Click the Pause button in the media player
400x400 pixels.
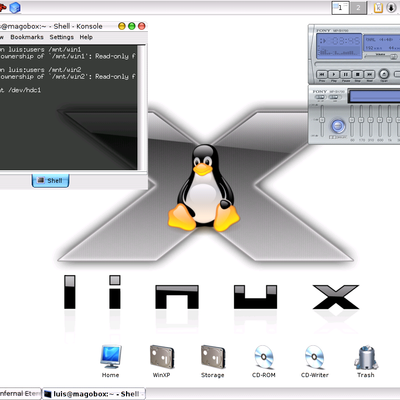pos(346,74)
